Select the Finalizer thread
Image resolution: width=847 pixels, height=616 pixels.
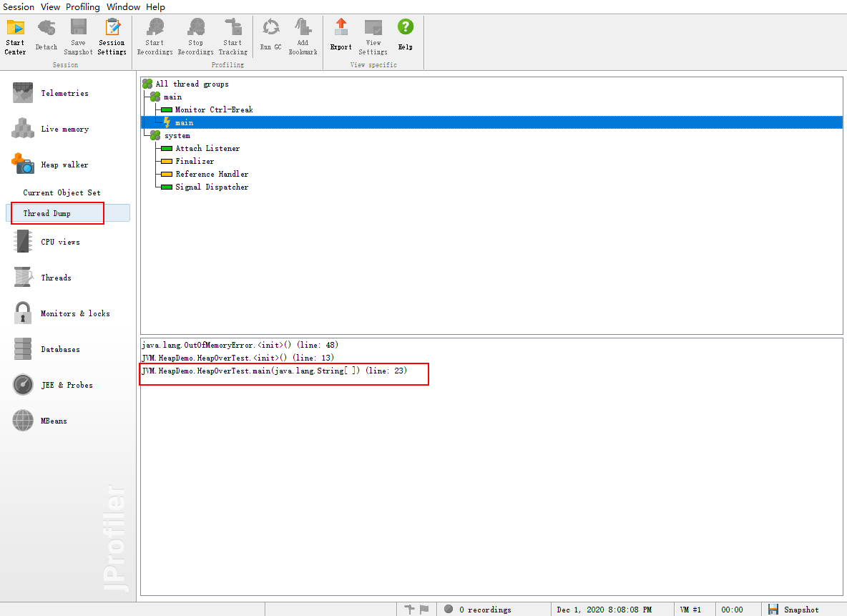point(195,162)
